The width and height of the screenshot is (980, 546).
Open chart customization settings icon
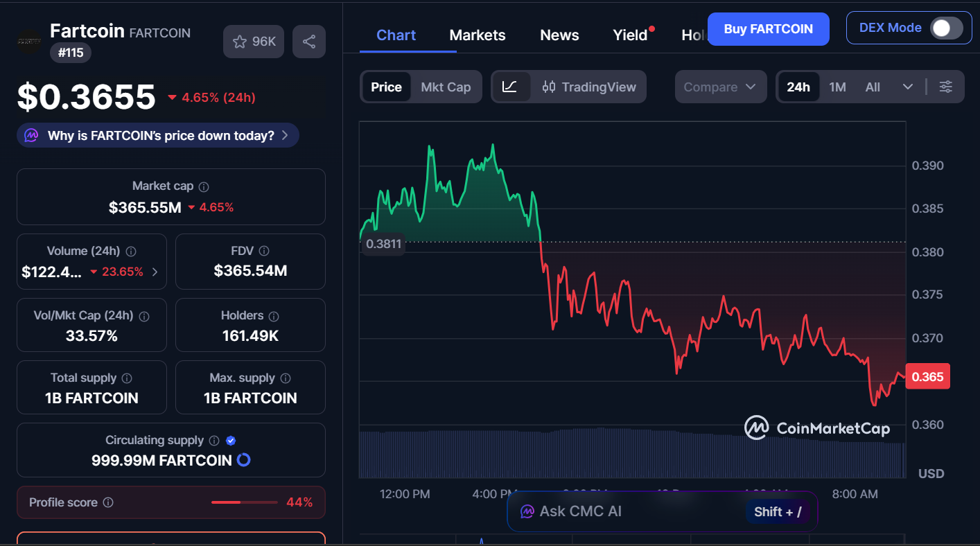tap(945, 87)
